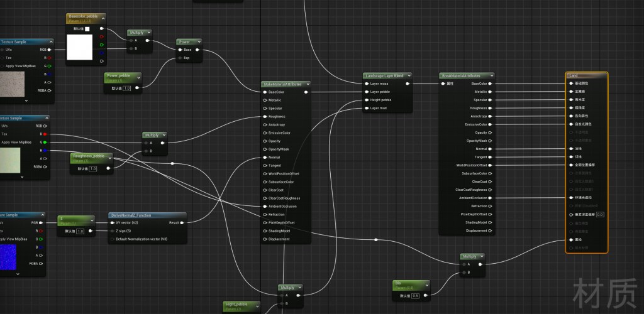
Task: Click the green G output pin on Basecolor_pebble
Action: point(103,45)
